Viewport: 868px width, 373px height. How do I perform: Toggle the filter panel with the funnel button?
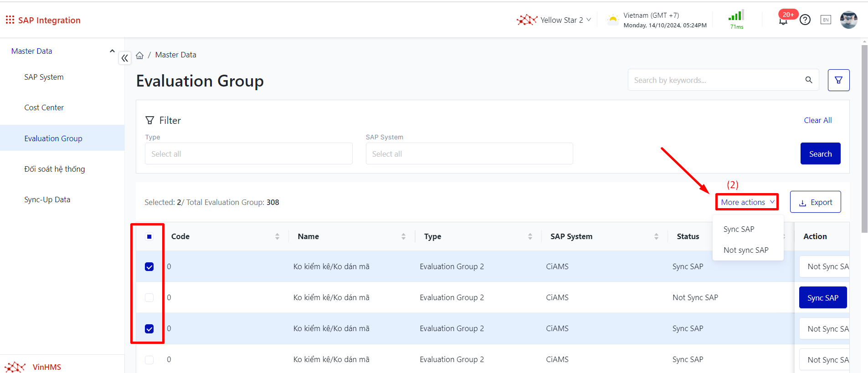pyautogui.click(x=838, y=80)
